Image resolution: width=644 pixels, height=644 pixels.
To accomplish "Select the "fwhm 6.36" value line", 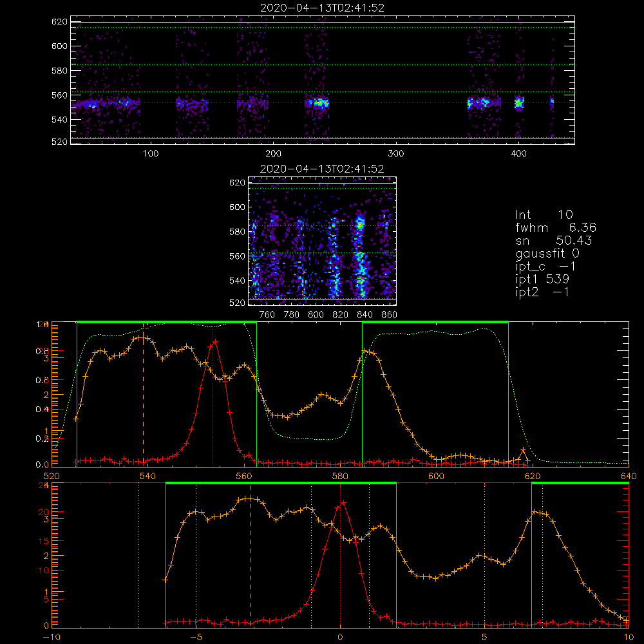I will [556, 227].
